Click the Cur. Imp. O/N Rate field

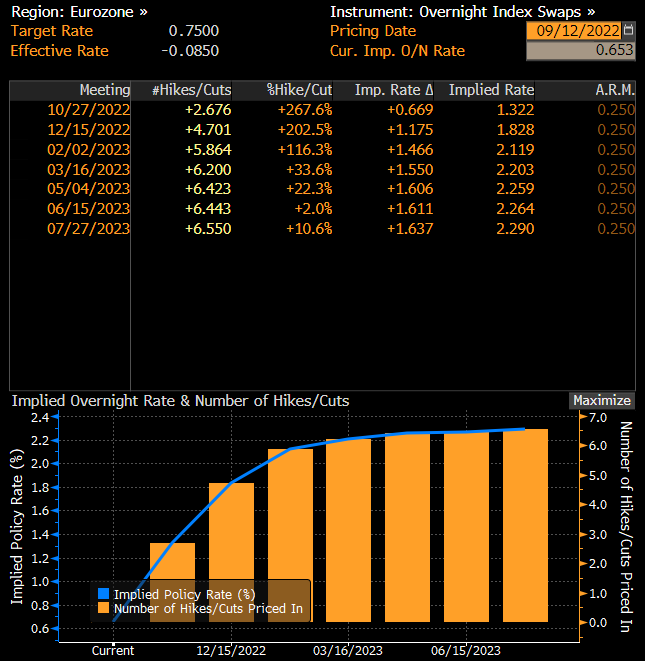coord(579,50)
